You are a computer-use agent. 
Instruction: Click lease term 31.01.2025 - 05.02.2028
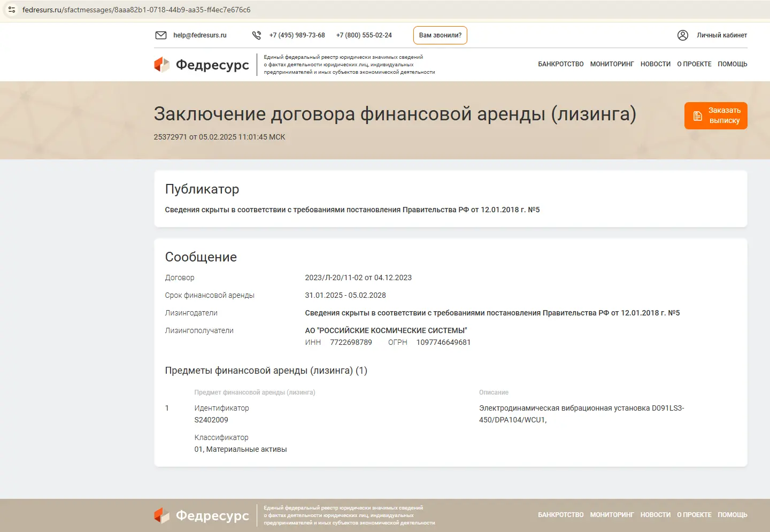tap(345, 295)
